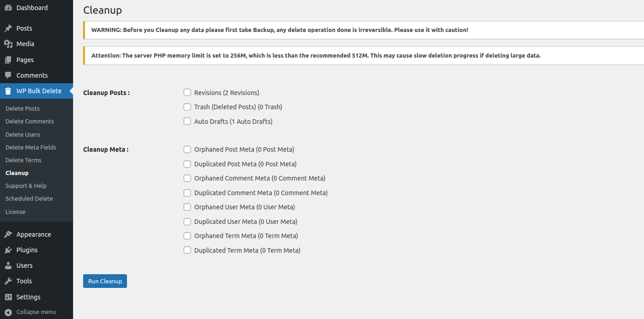This screenshot has height=319, width=644.
Task: Click the Appearance paintbrush icon
Action: pos(8,234)
